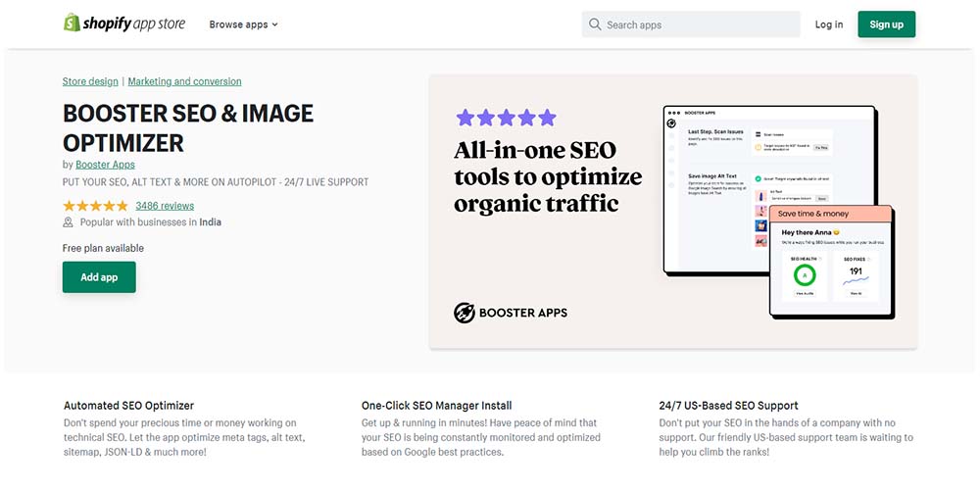The width and height of the screenshot is (980, 490).
Task: Click the All-in-one SEO tools headline
Action: click(x=548, y=176)
